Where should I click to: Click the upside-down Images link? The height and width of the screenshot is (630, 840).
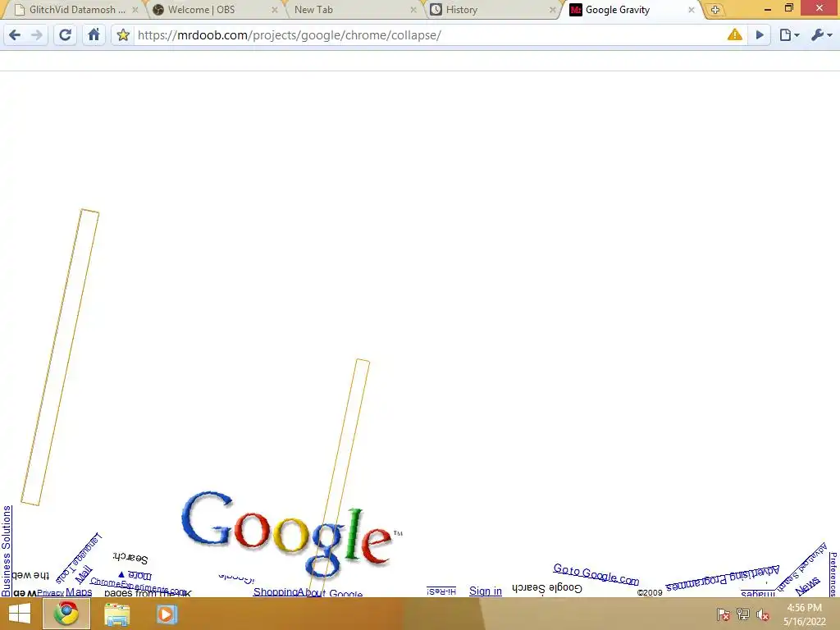(x=758, y=592)
